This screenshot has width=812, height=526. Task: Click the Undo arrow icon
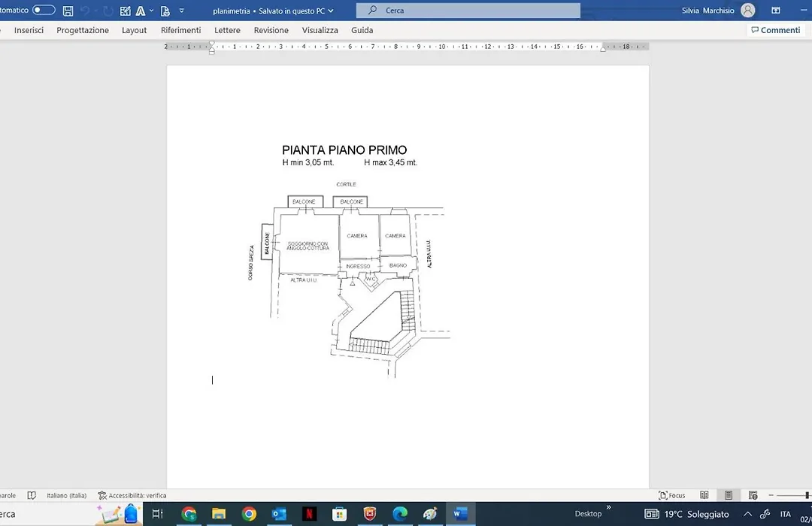85,11
